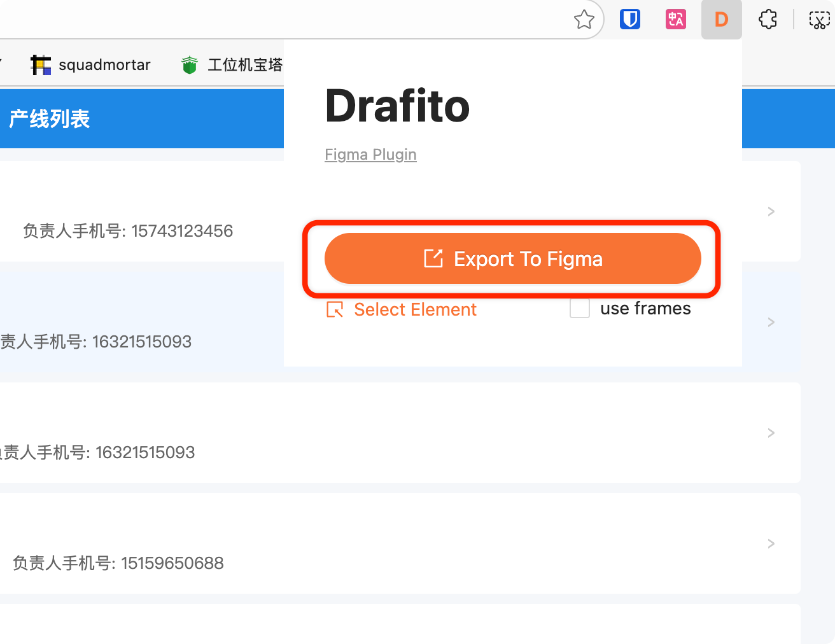Open the Bitwarden extension icon
Image resolution: width=835 pixels, height=644 pixels.
629,20
